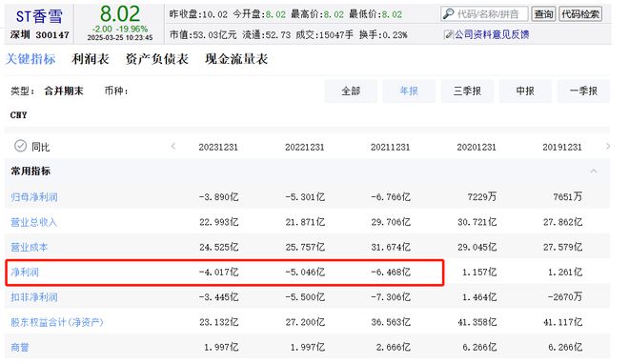Screen dimensions: 629x364
Task: Switch to 关键指标 tab
Action: point(30,59)
